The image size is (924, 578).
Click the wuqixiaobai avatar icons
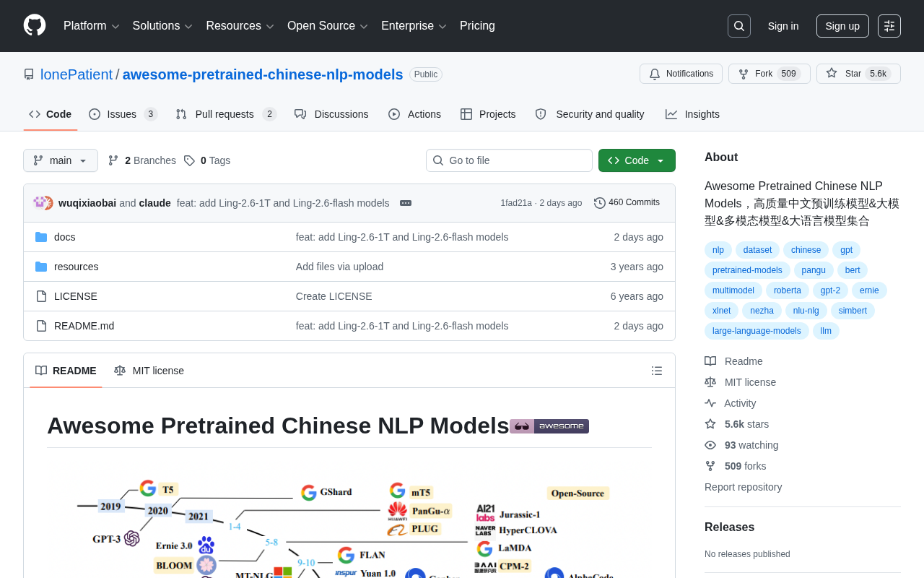coord(43,203)
